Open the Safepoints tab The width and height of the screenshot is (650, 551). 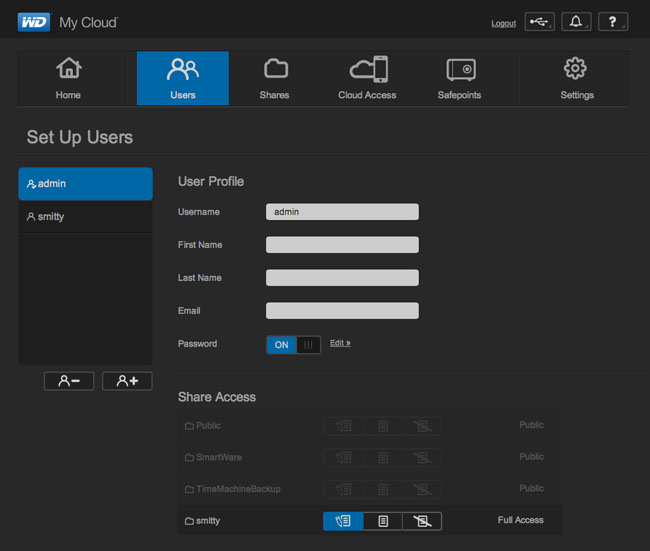pos(459,78)
